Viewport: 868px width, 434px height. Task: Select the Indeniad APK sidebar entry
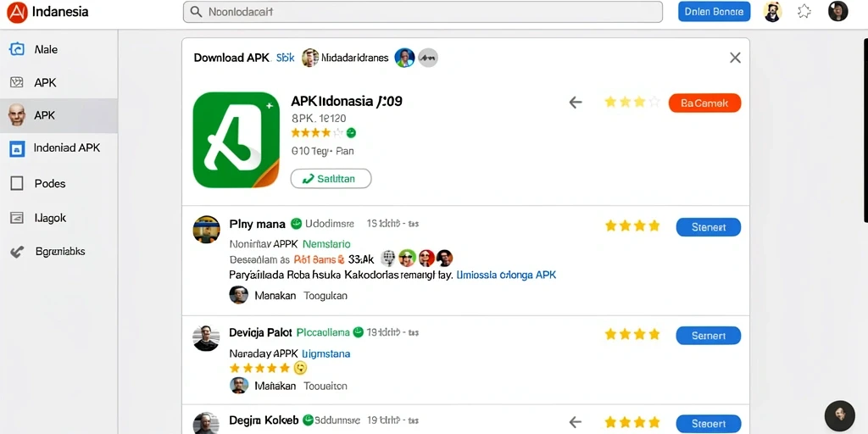(58, 148)
